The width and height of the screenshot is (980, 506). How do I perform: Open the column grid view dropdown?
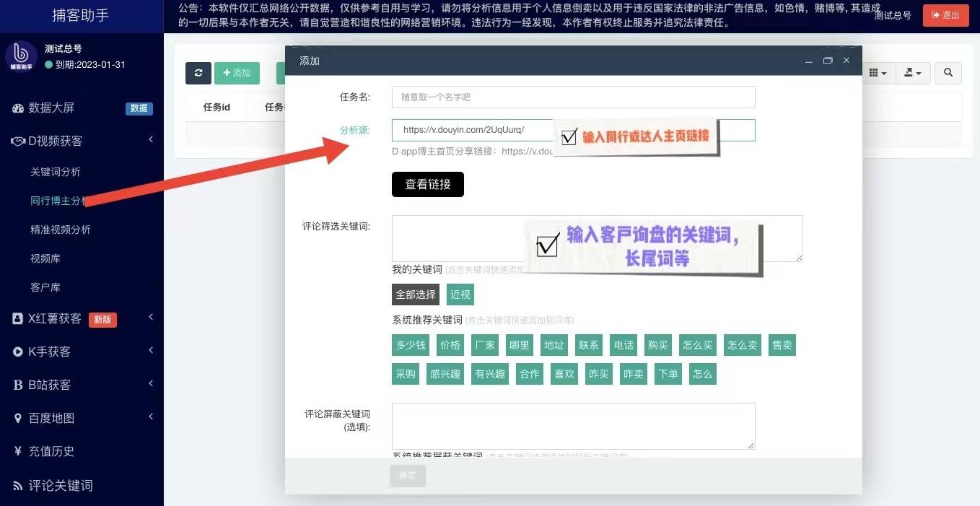coord(878,73)
